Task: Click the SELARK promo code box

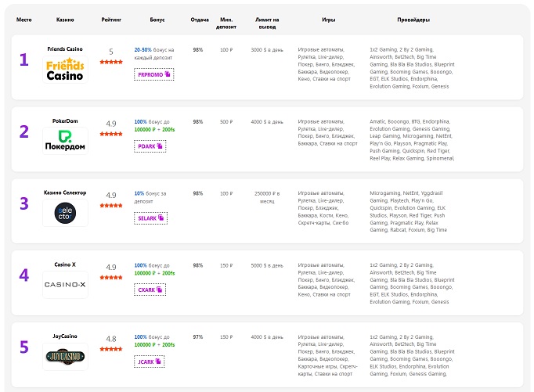Action: click(x=151, y=218)
